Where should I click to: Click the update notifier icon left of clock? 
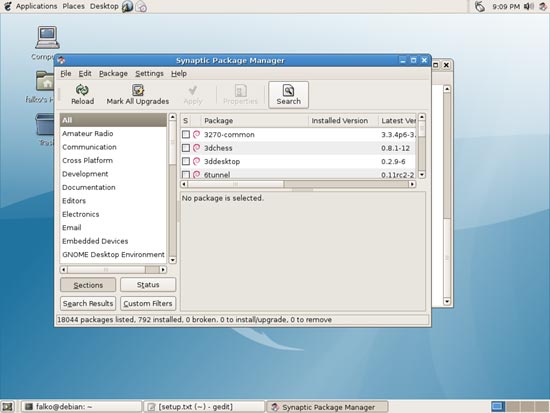click(x=479, y=6)
